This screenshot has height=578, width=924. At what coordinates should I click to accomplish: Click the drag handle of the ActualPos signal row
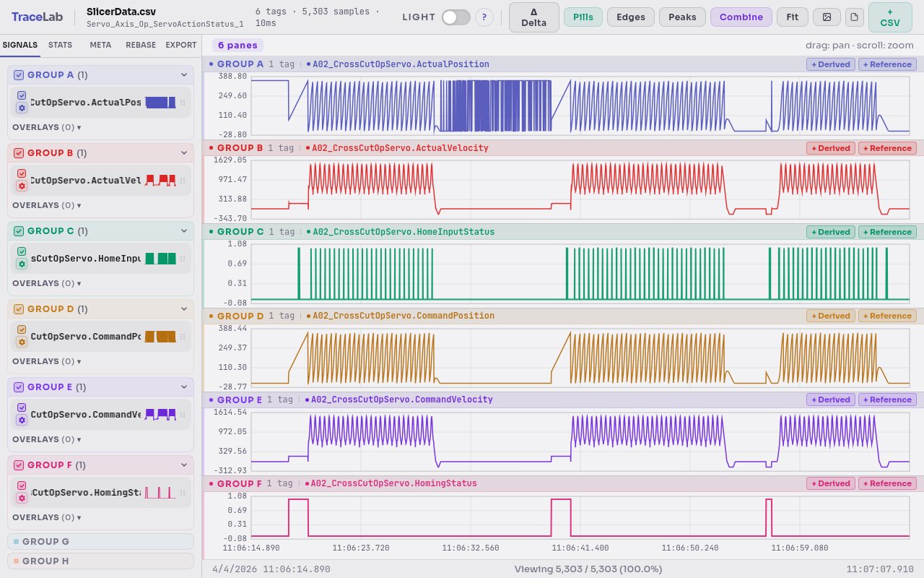tap(183, 103)
